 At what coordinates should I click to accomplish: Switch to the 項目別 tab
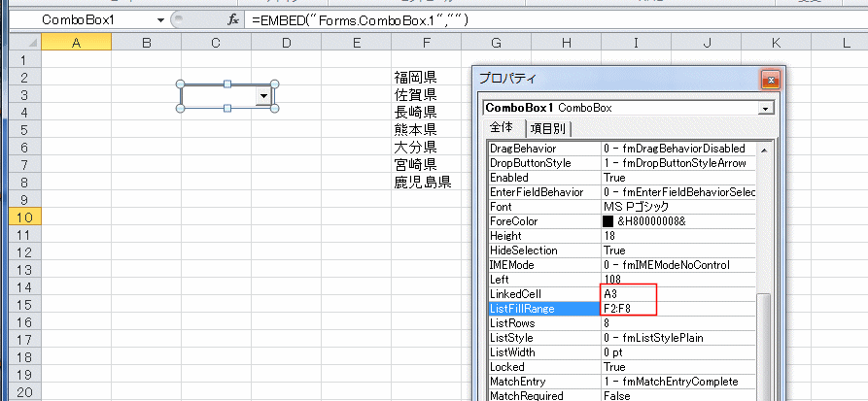[x=548, y=129]
